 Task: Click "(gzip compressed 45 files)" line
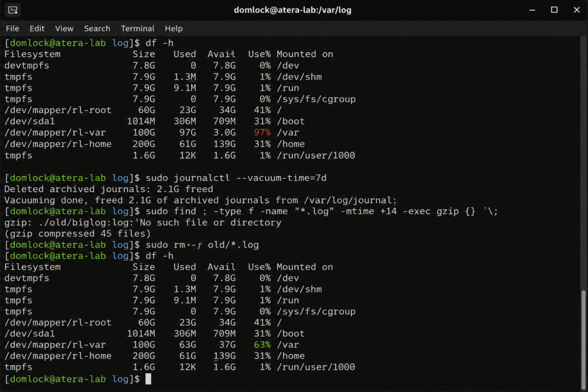click(x=78, y=234)
